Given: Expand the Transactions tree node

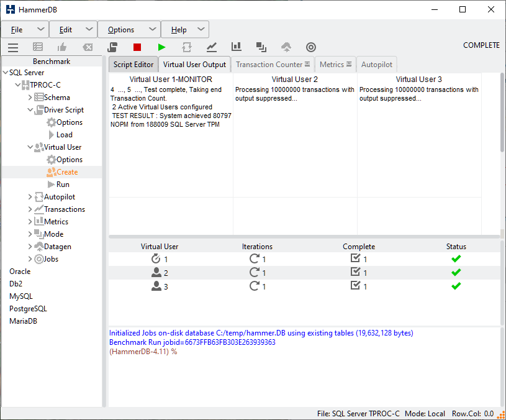Looking at the screenshot, I should (30, 209).
